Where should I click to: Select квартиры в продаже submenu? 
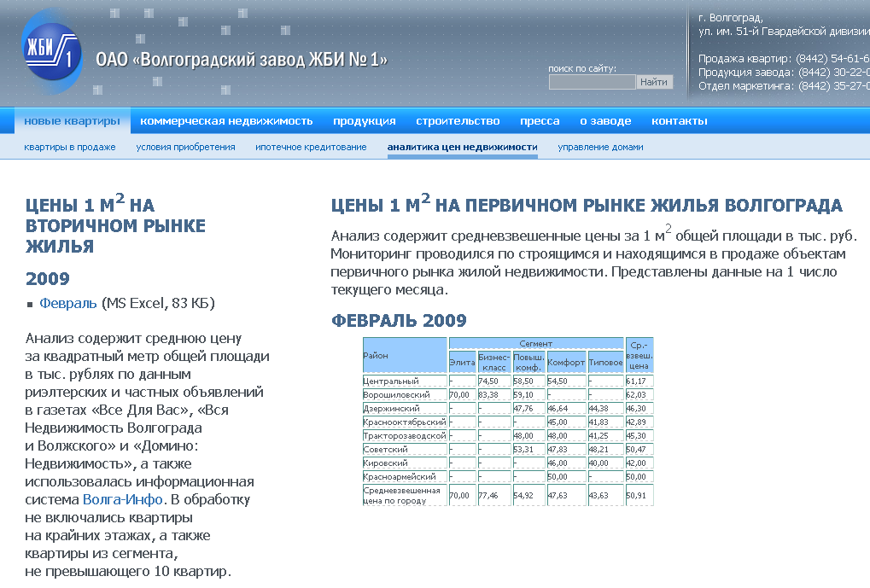point(70,147)
